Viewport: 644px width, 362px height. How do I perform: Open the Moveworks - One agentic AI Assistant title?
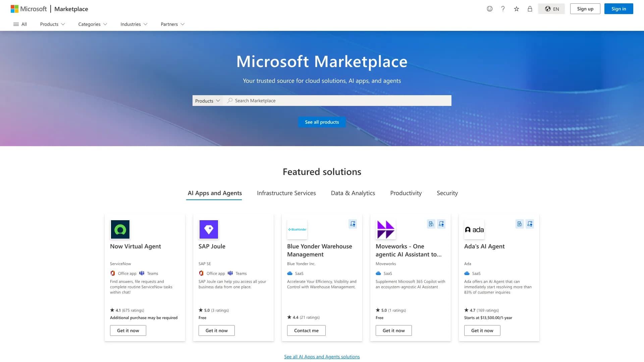[409, 250]
